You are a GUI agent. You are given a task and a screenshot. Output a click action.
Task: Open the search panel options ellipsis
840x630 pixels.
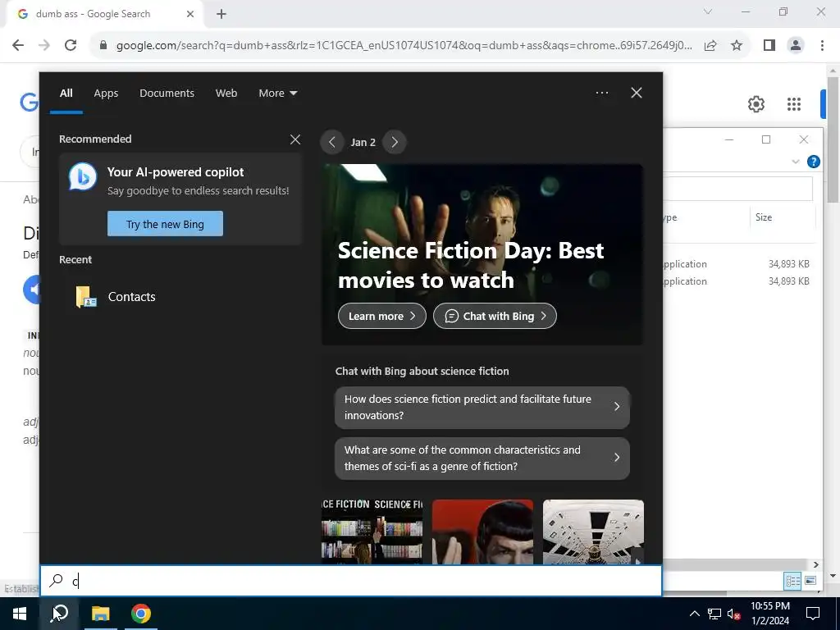click(601, 93)
